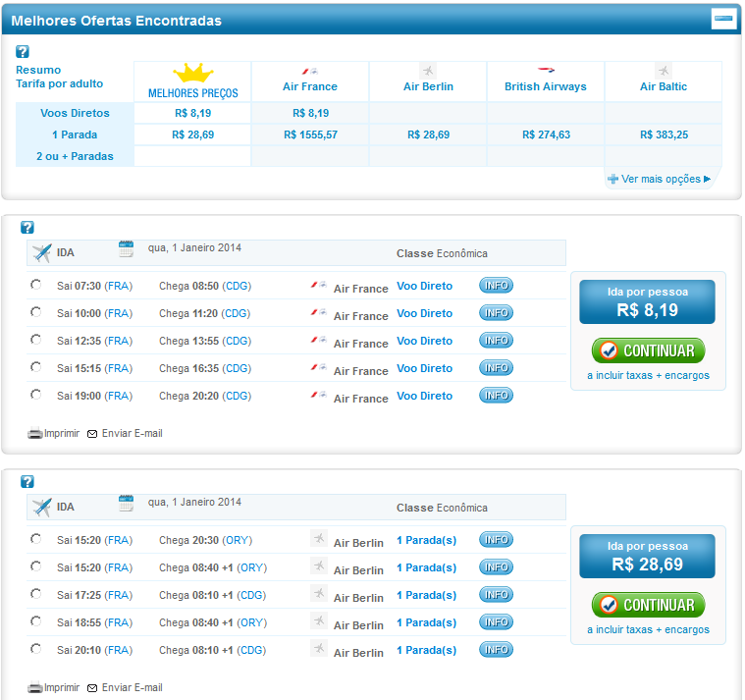Image resolution: width=745 pixels, height=700 pixels.
Task: Click Voo Direto link for 07:30 flight
Action: (x=424, y=286)
